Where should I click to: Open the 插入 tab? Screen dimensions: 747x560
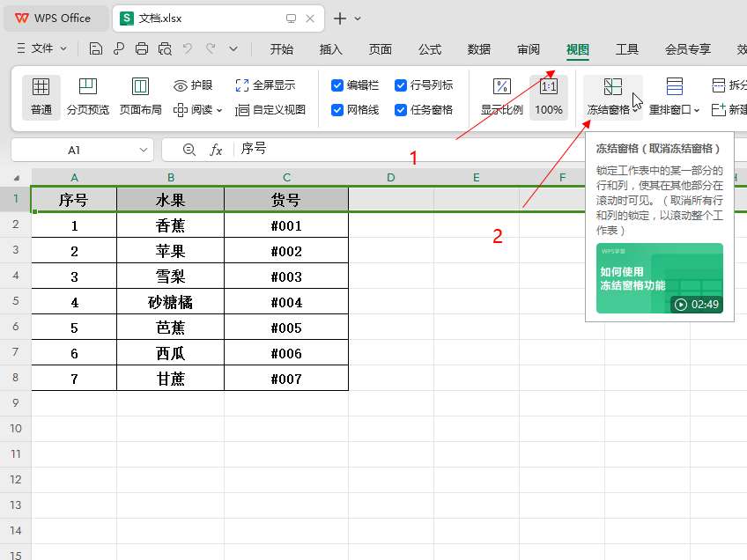coord(331,49)
